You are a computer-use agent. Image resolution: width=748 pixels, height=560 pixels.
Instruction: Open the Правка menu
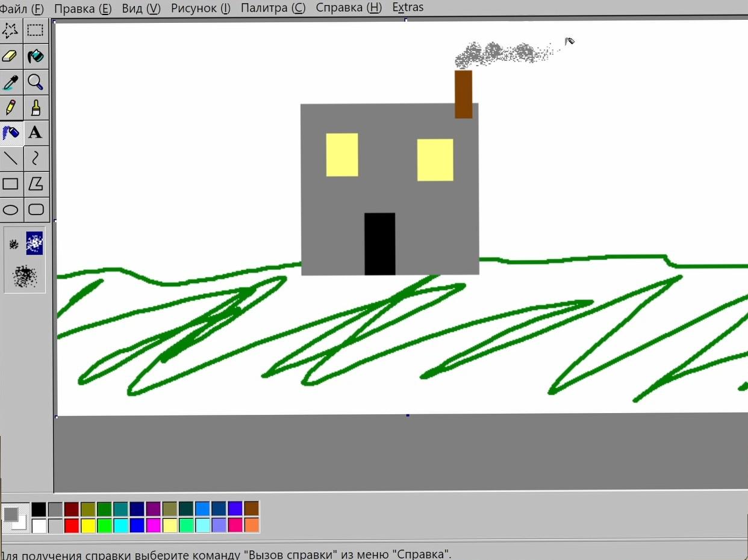(83, 8)
